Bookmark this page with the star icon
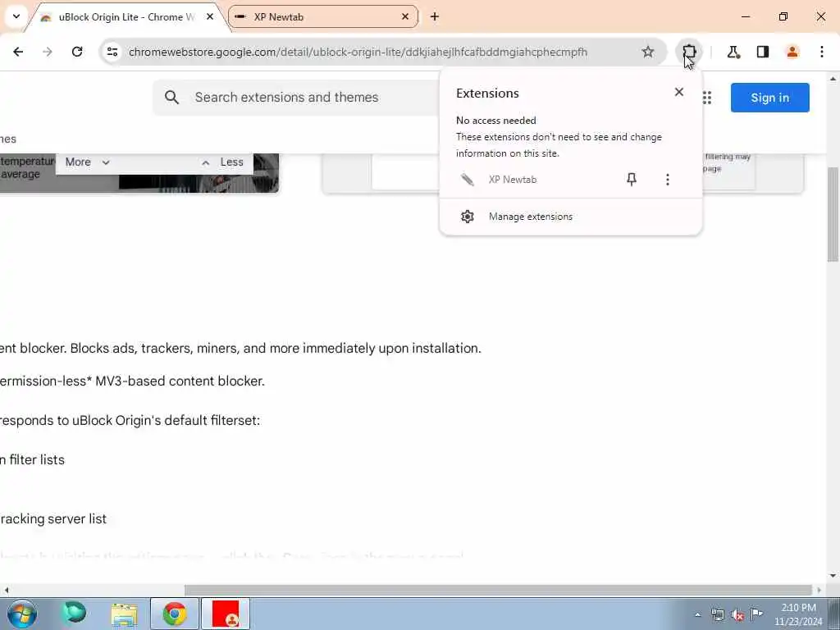This screenshot has height=630, width=840. click(648, 52)
